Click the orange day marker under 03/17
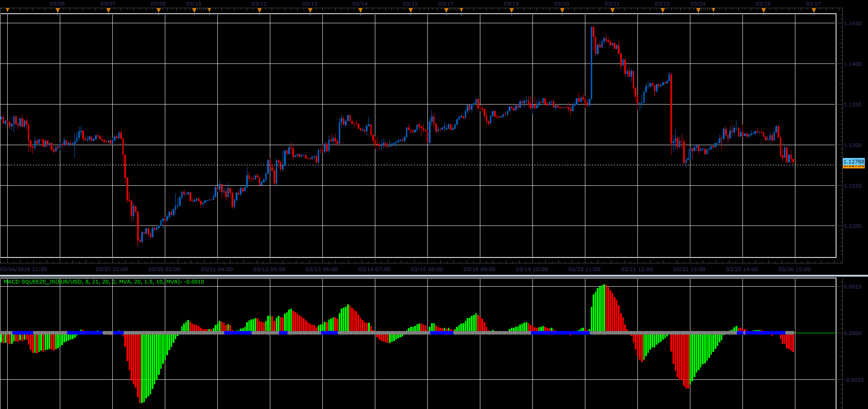 click(x=446, y=10)
